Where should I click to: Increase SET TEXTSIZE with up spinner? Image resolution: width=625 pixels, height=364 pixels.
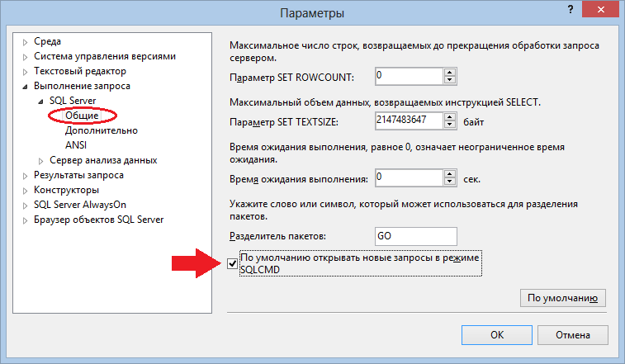(x=450, y=117)
